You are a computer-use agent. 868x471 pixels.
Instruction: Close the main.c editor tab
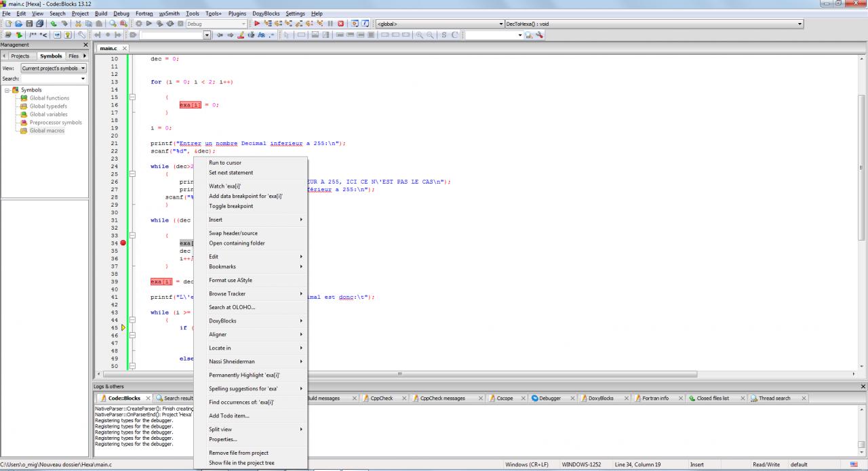[125, 49]
